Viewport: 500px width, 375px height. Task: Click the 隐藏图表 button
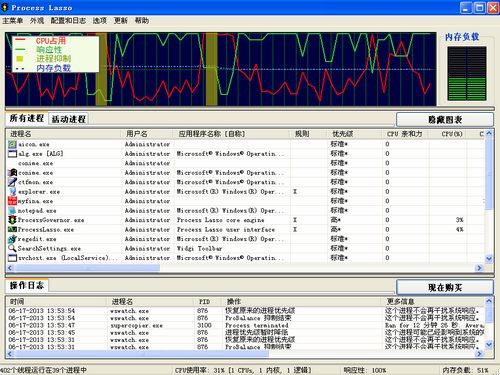(445, 120)
